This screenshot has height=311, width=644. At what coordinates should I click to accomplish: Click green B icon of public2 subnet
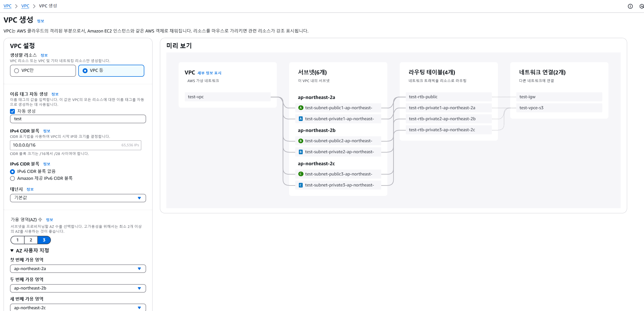301,141
